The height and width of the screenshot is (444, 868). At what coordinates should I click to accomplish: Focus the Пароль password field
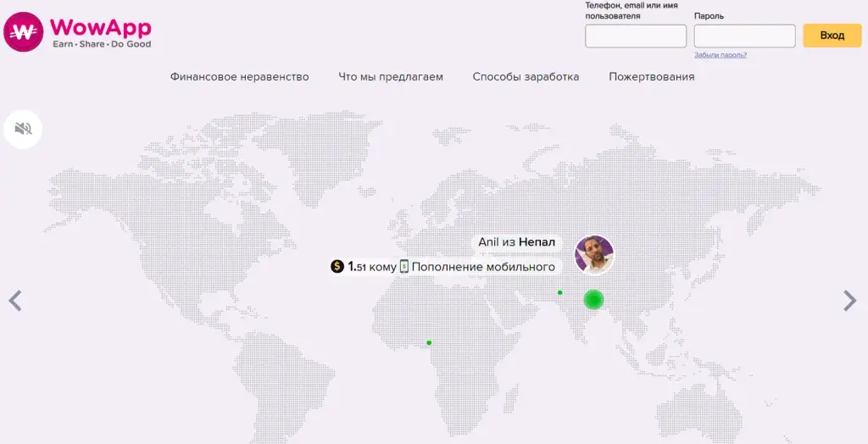tap(744, 36)
